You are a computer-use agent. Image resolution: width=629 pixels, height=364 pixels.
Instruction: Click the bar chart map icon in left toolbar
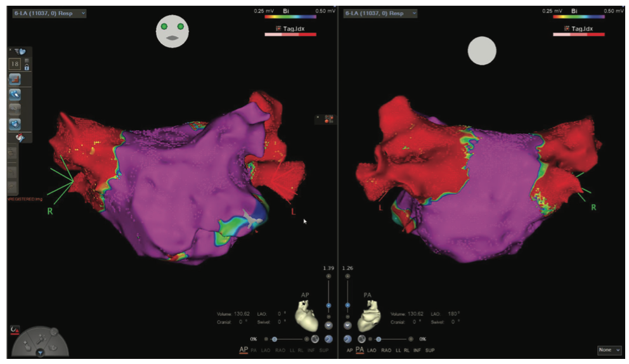pos(15,79)
